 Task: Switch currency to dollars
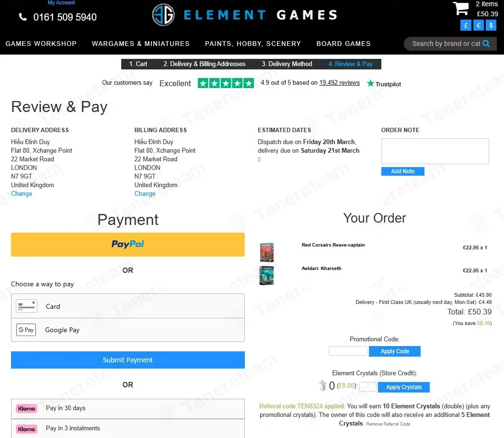click(491, 25)
